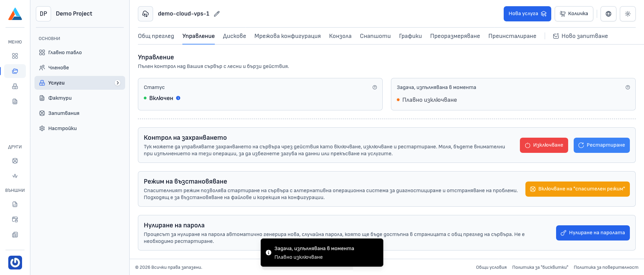The image size is (644, 275).
Task: Switch to the Дискове tab
Action: click(x=234, y=36)
